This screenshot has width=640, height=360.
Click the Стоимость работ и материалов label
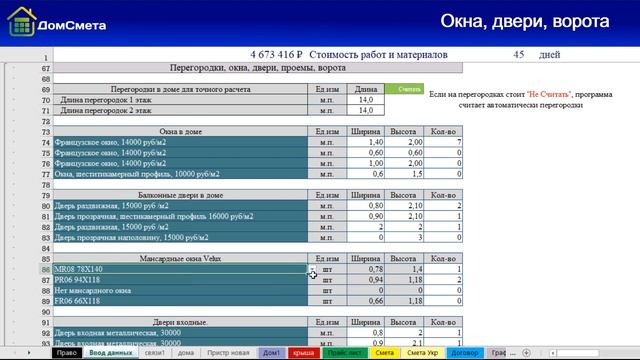378,54
